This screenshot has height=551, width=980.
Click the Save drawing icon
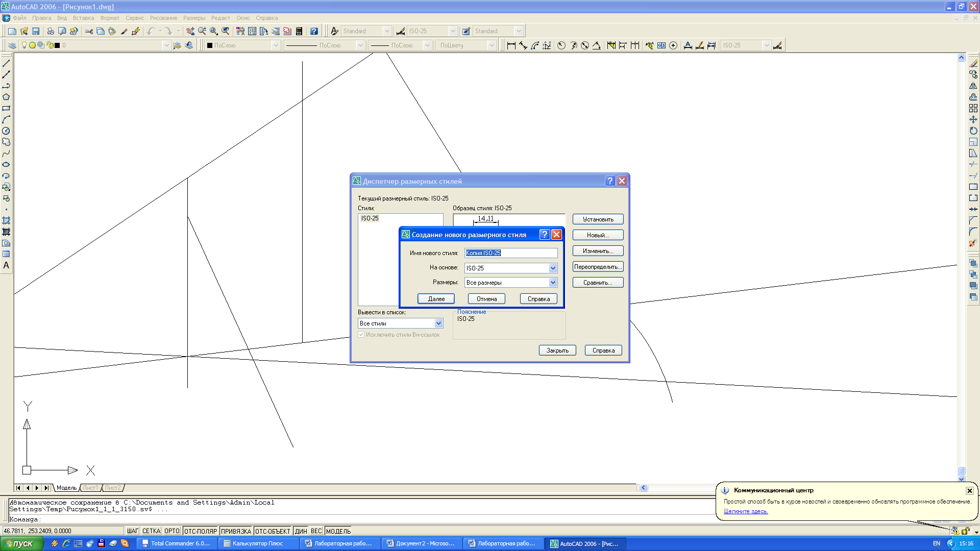(36, 31)
